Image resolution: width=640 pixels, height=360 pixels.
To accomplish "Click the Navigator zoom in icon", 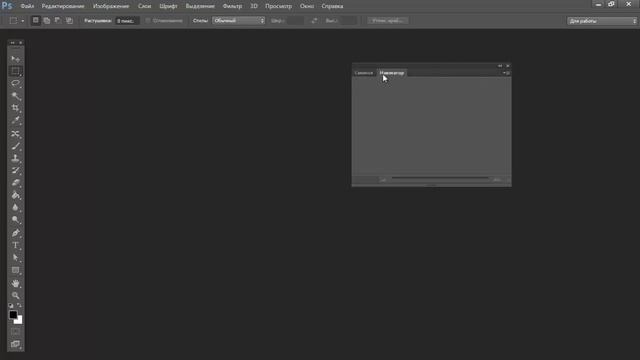I will 497,180.
